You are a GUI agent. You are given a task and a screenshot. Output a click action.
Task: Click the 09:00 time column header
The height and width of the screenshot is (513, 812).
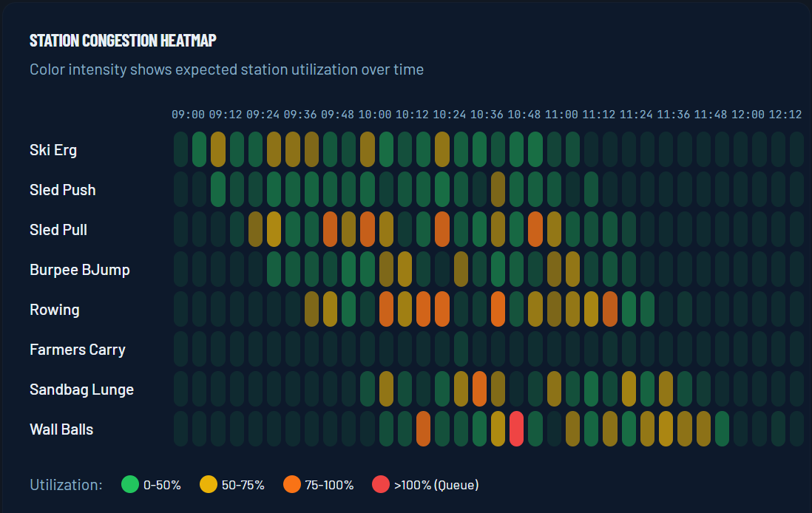pos(188,115)
